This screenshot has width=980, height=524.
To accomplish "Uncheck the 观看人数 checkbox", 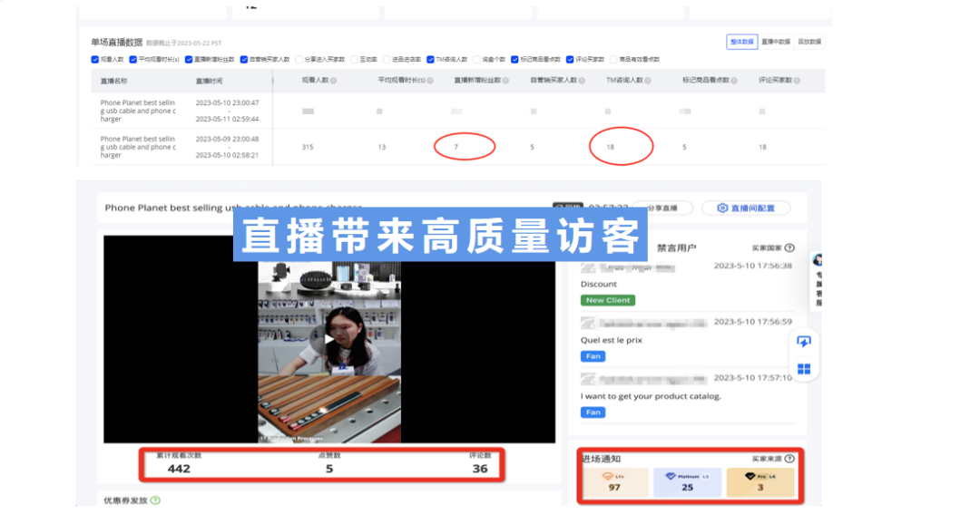I will [95, 59].
